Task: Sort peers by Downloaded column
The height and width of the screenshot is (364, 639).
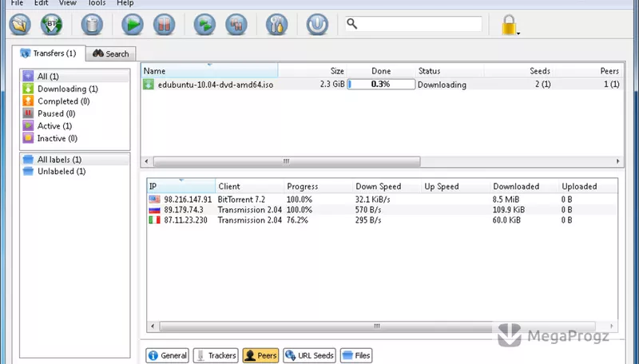Action: coord(525,186)
